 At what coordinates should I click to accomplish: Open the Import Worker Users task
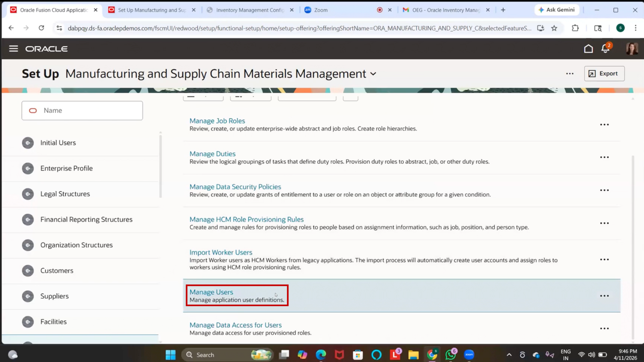click(221, 252)
